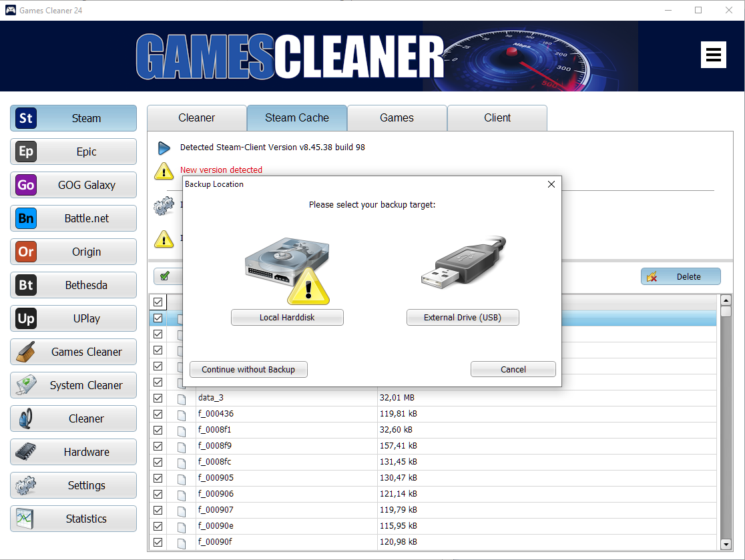Select the f_000907 file name

pos(216,510)
